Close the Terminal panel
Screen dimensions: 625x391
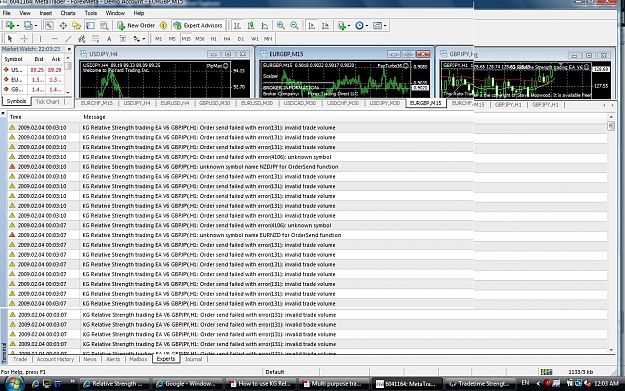point(3,114)
